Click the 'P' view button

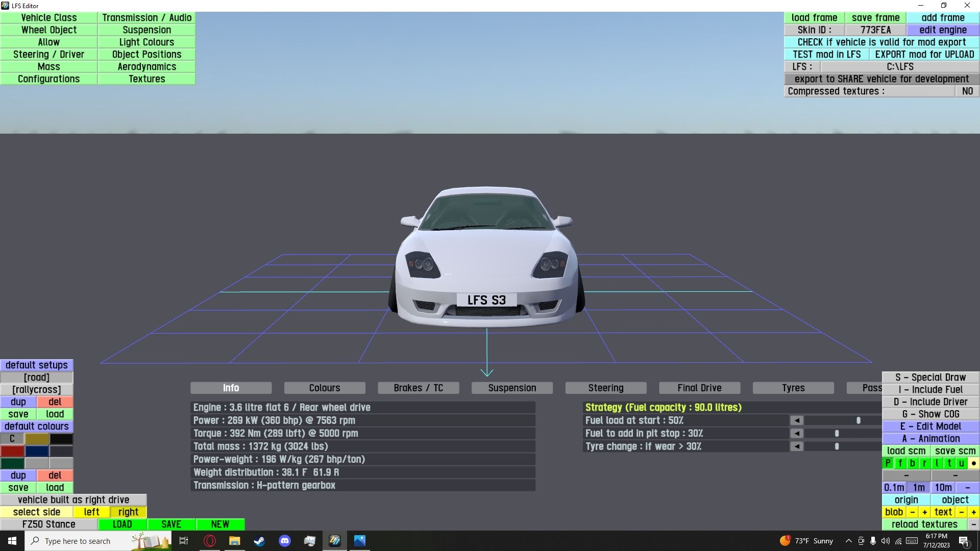coord(888,463)
